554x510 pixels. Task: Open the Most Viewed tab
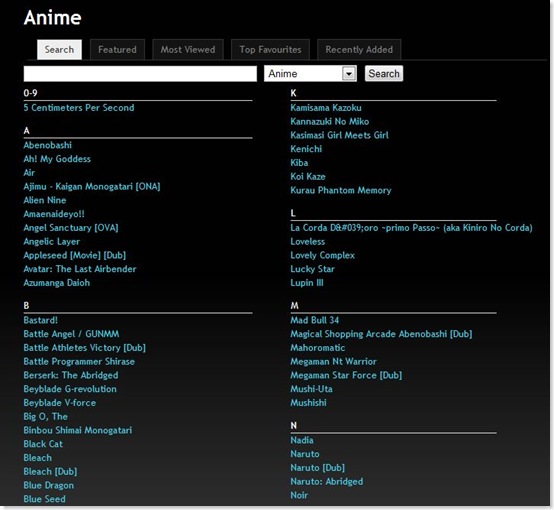click(188, 49)
